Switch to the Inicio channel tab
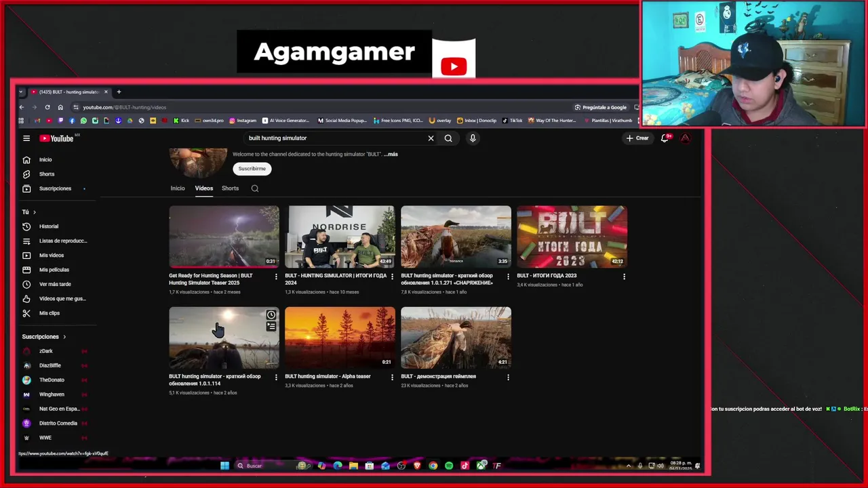The image size is (868, 488). coord(178,188)
